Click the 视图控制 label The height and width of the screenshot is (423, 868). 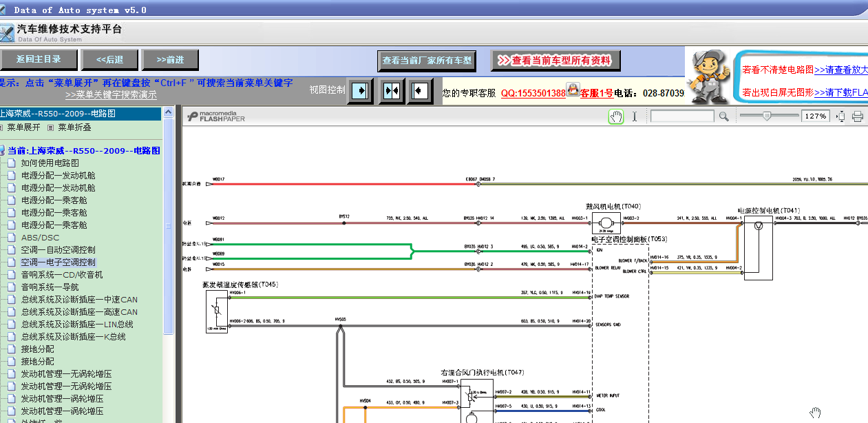[x=327, y=90]
